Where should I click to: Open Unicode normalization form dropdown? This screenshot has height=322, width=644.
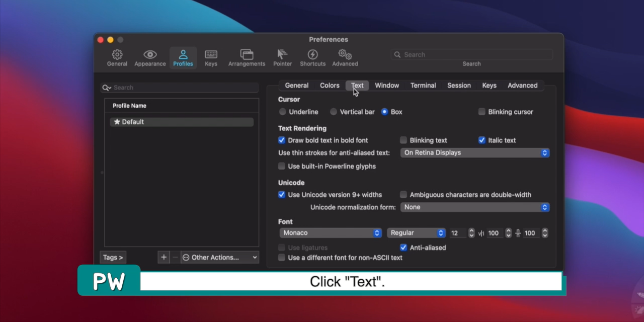tap(475, 207)
